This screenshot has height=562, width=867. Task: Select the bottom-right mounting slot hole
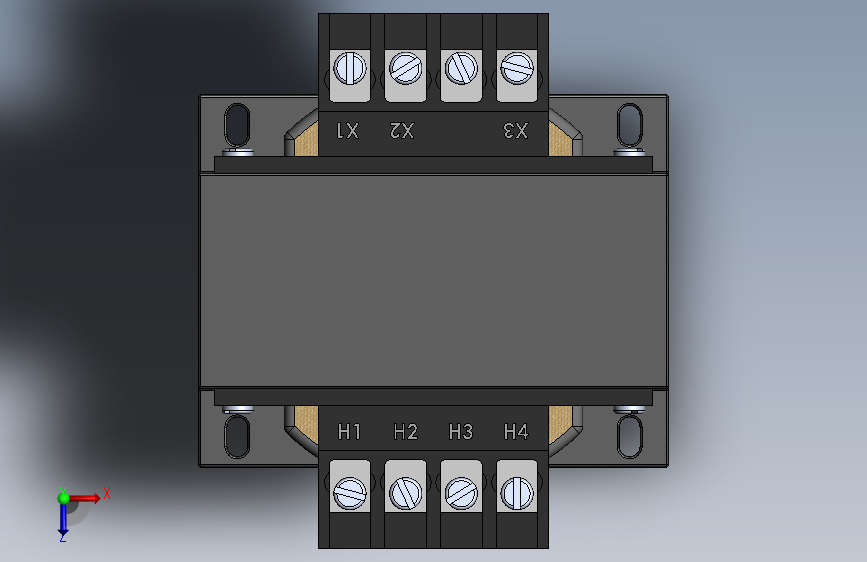point(629,436)
